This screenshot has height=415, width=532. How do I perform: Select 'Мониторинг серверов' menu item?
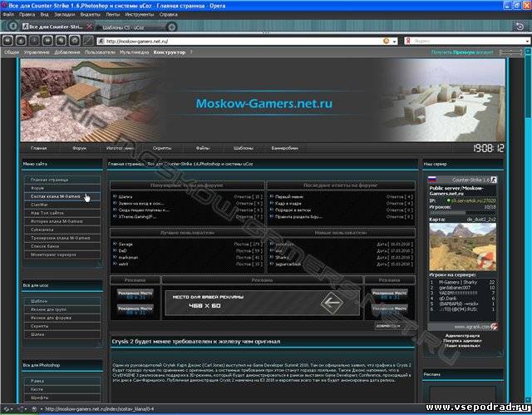pyautogui.click(x=62, y=254)
